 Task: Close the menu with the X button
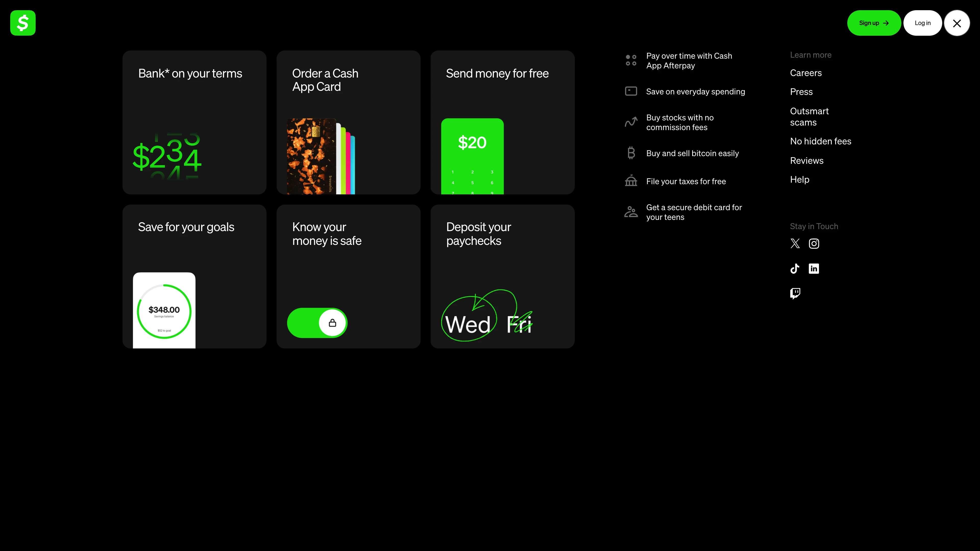957,23
